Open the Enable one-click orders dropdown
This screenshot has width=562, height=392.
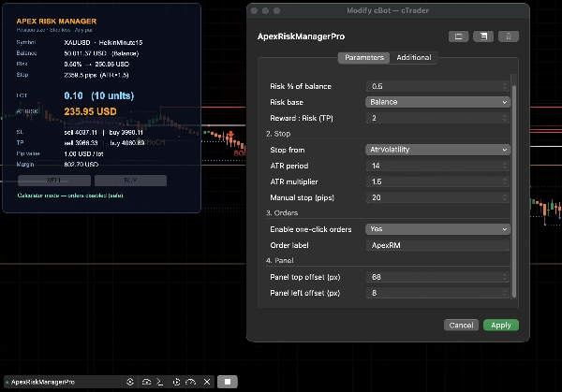pos(437,229)
